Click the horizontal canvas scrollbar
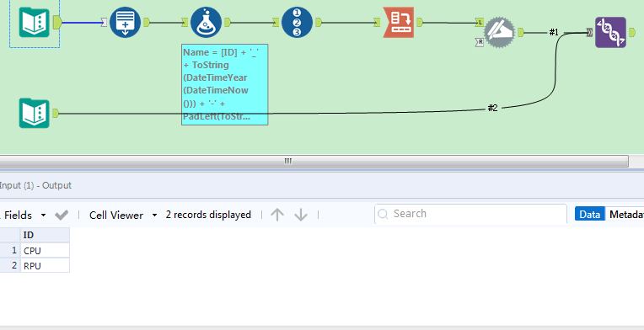644x330 pixels. 314,161
